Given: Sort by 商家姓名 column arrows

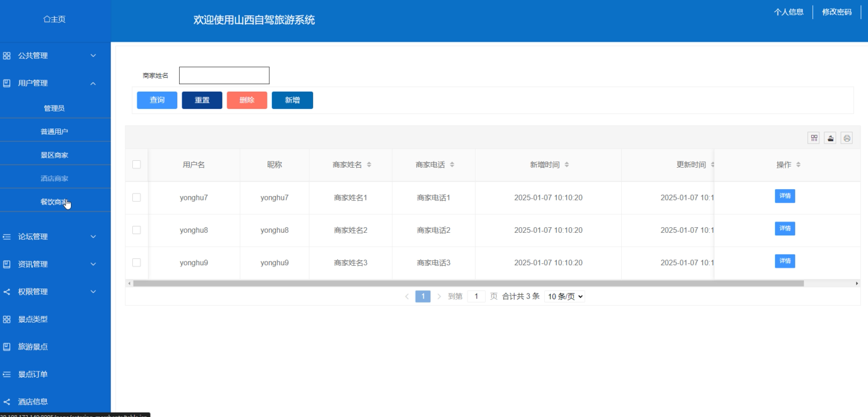Looking at the screenshot, I should [369, 165].
